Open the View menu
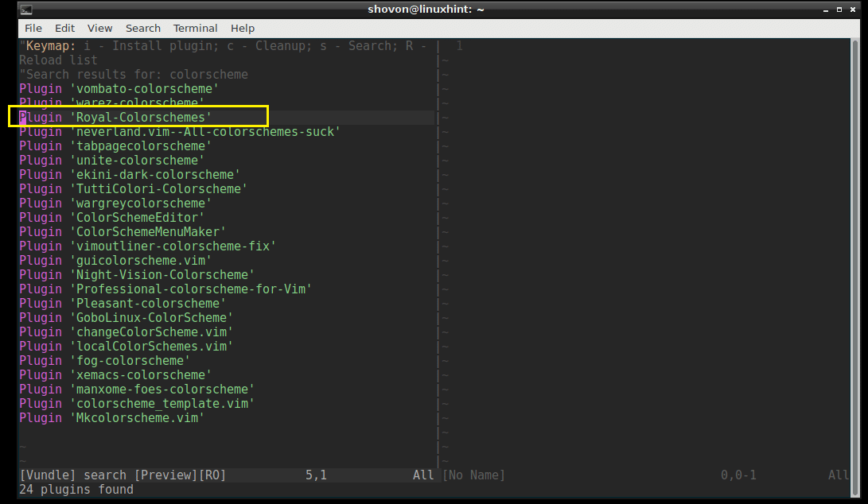Screen dimensions: 868x504 click(99, 28)
